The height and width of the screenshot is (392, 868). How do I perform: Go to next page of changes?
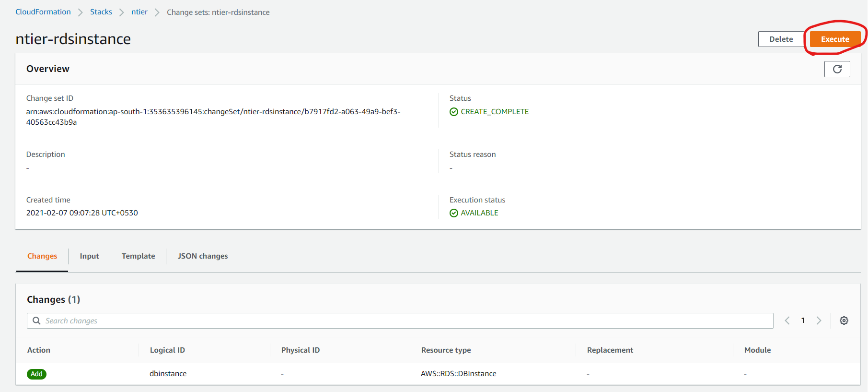[x=819, y=321]
